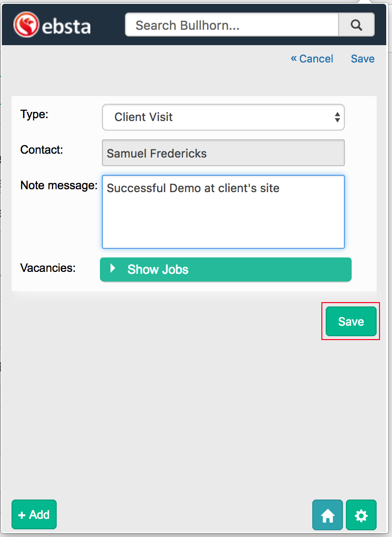Focus the Search Bullhorn field
Viewport: 392px width, 537px height.
(x=232, y=25)
